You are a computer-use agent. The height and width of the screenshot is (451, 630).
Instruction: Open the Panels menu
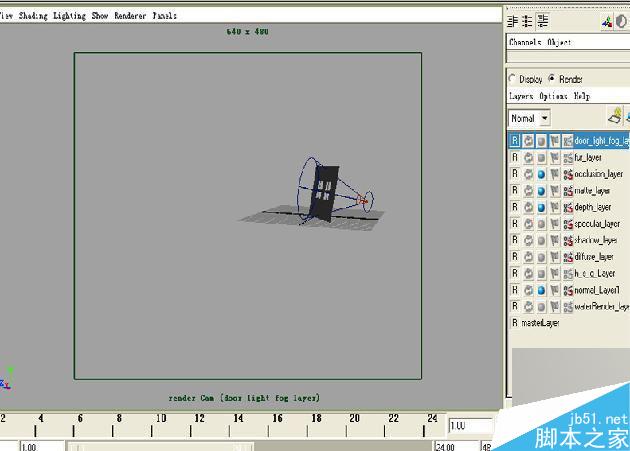[164, 16]
